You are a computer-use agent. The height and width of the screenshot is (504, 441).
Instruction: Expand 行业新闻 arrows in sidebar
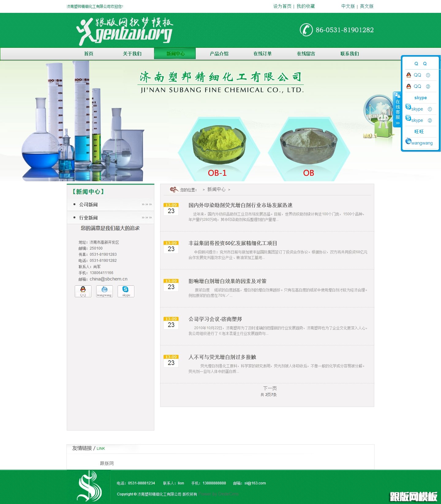[147, 218]
